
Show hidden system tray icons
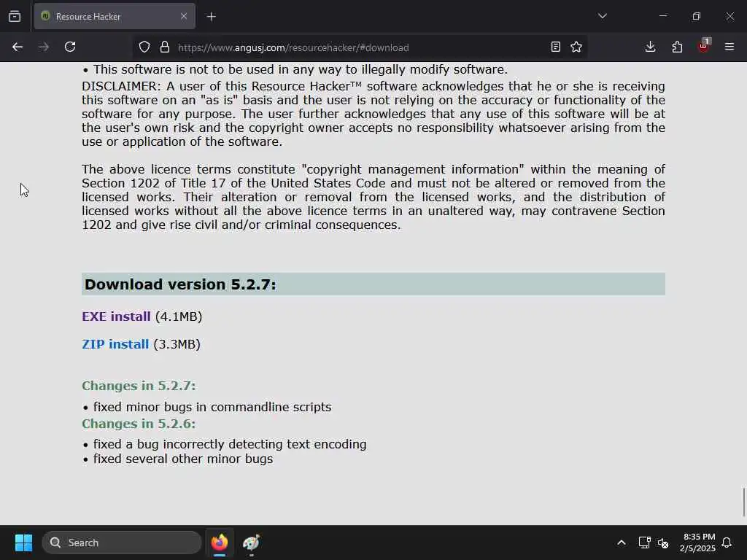(x=622, y=542)
